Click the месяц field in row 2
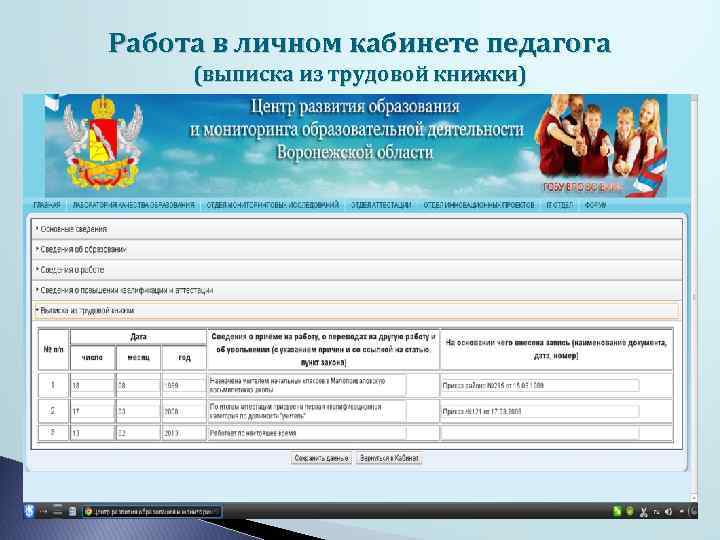This screenshot has height=540, width=720. coord(138,411)
